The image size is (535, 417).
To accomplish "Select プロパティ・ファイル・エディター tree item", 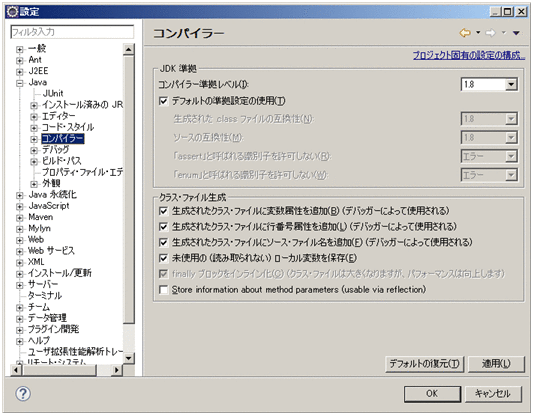I will [x=82, y=172].
